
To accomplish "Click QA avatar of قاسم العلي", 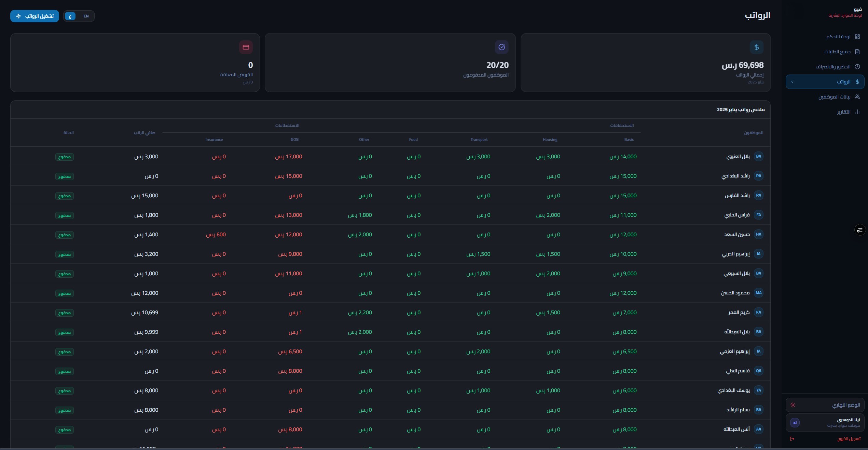I will 759,371.
